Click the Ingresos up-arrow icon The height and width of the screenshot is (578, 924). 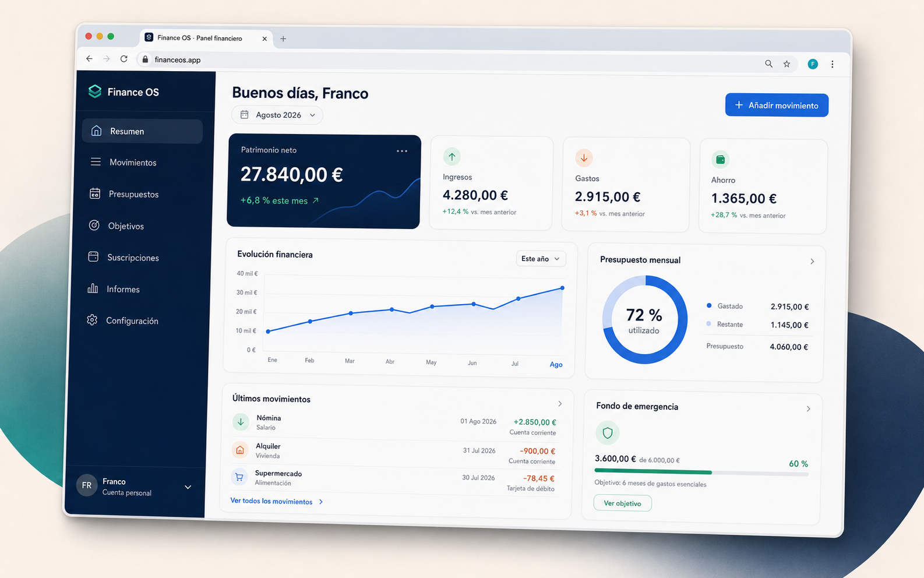(x=452, y=157)
